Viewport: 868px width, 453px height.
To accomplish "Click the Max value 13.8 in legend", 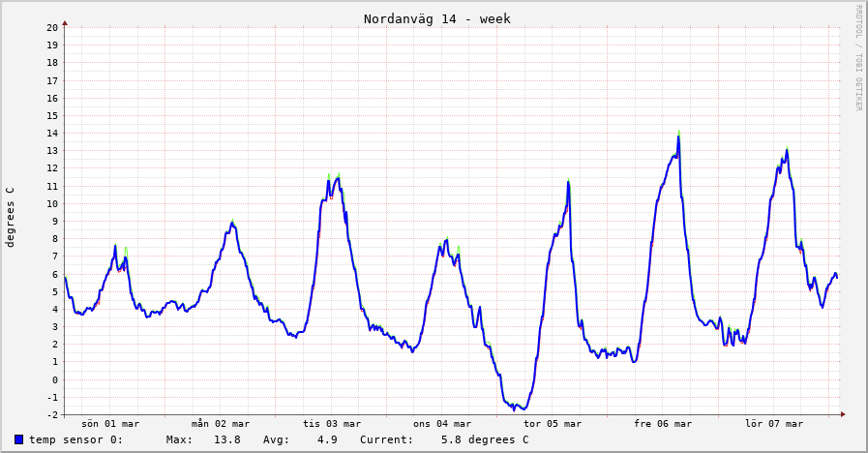I will pos(225,439).
